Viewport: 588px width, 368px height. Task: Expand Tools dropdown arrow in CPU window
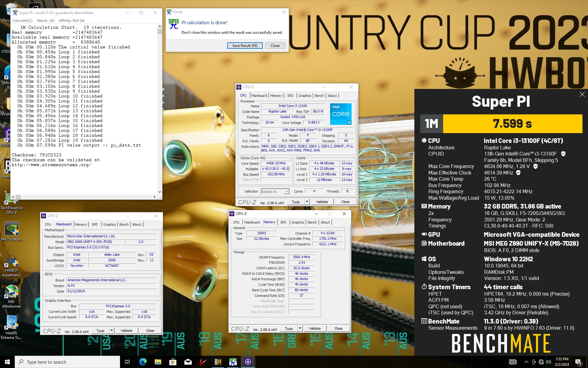click(307, 202)
